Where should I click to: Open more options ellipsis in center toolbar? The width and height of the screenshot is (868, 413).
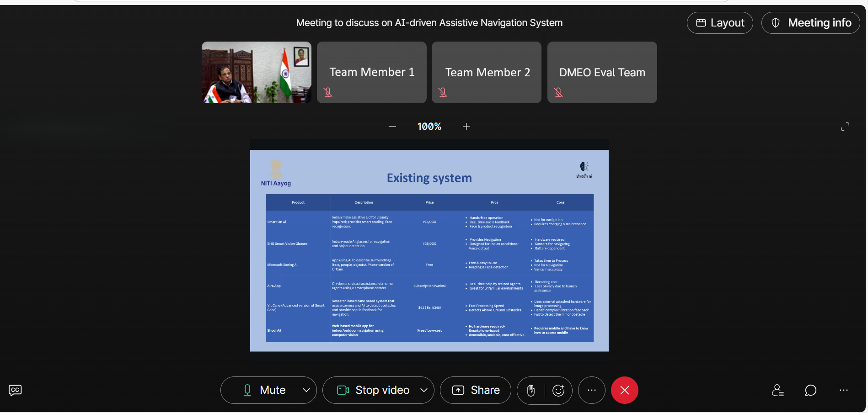point(592,390)
